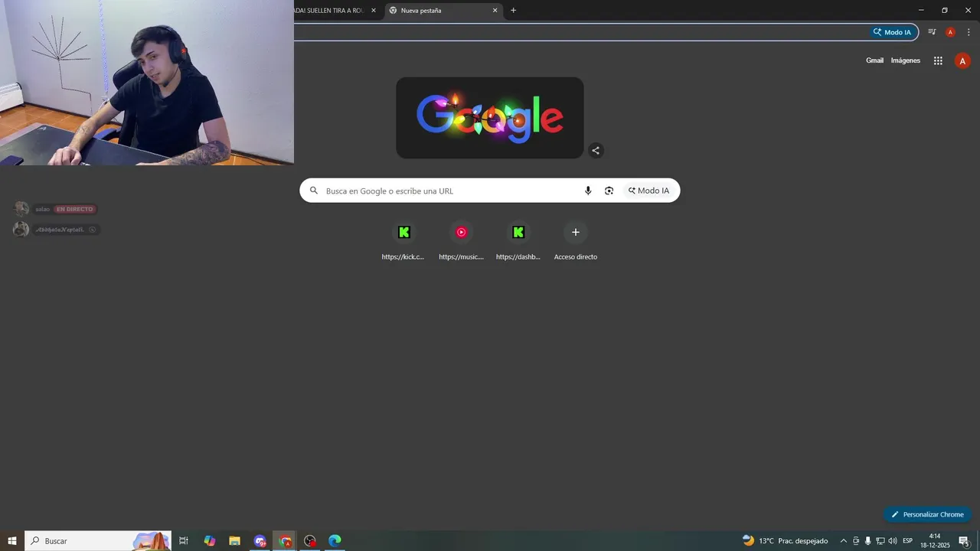Open the clock showing 4:14

click(935, 541)
